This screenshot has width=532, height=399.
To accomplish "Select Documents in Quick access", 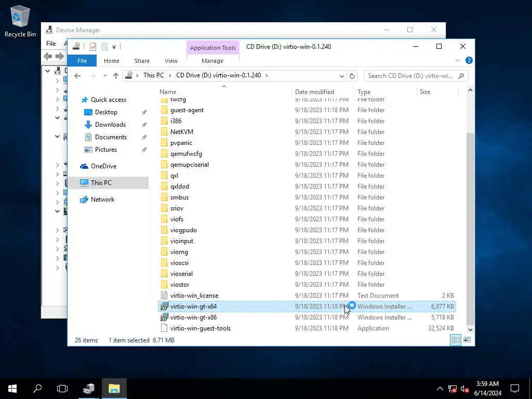I will [x=111, y=137].
